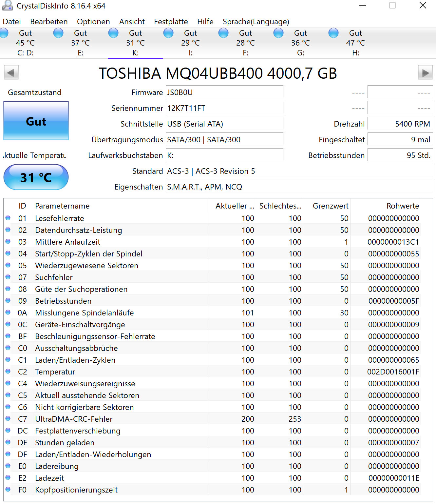Click the Betriebsstunden value 95 Std.
Image resolution: width=436 pixels, height=504 pixels.
[400, 156]
